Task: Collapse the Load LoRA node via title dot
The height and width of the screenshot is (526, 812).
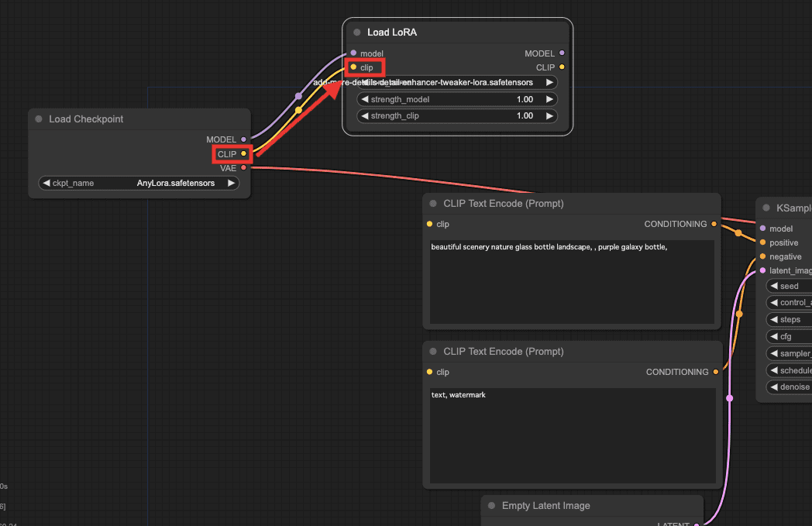Action: (x=357, y=33)
